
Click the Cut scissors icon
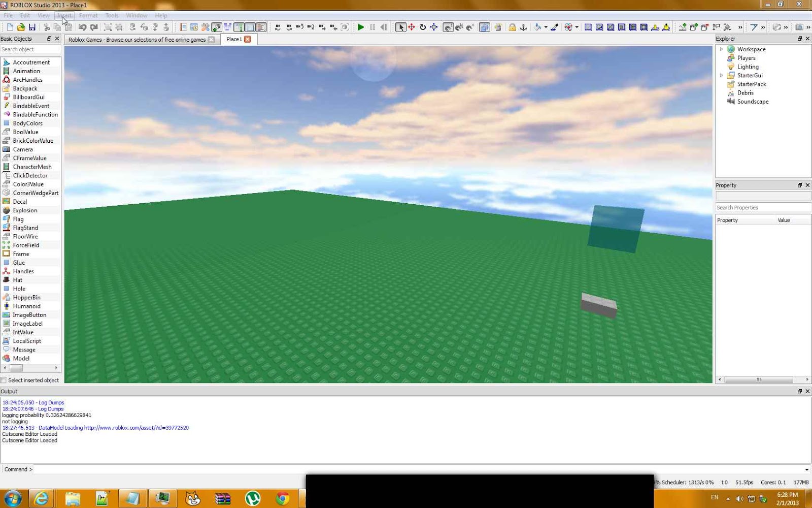[47, 27]
